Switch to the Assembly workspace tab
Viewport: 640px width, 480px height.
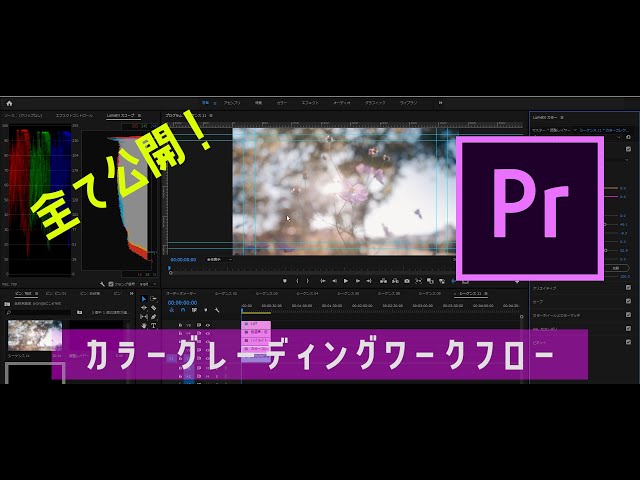[231, 103]
